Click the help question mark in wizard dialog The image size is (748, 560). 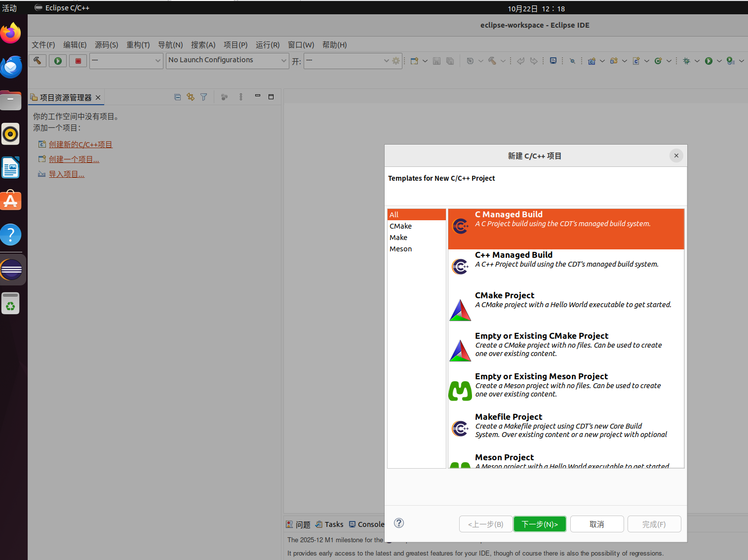click(399, 523)
